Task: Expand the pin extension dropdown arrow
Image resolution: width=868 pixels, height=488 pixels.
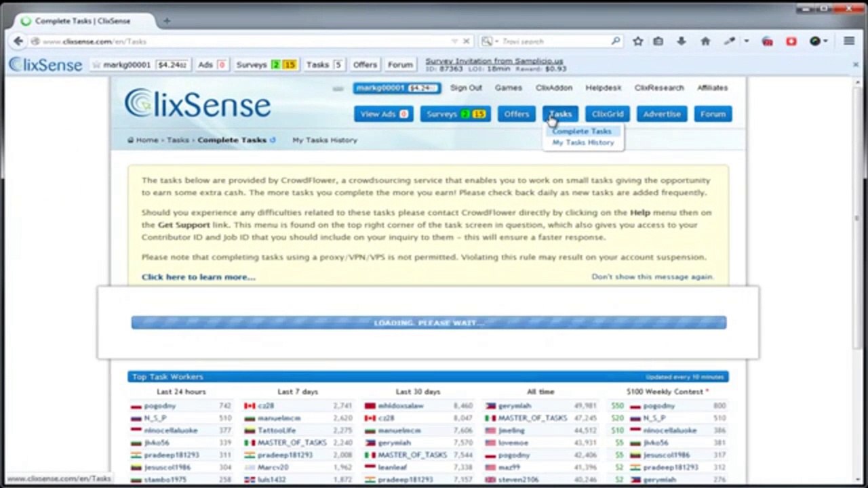Action: tap(747, 41)
